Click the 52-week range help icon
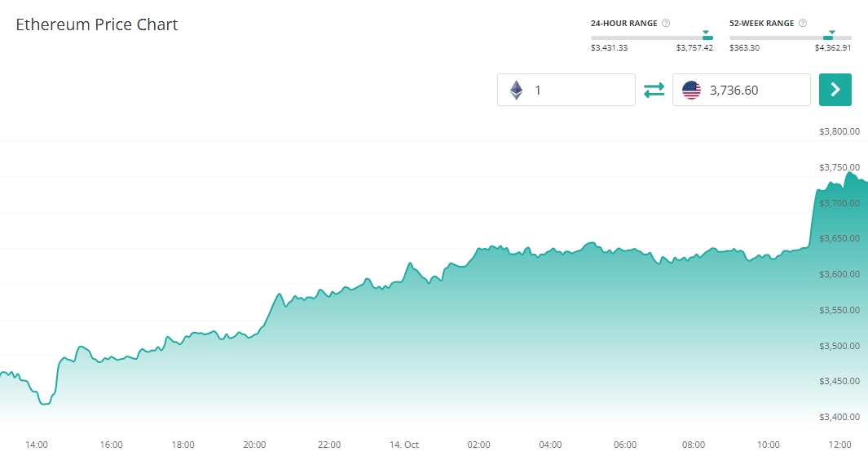868x456 pixels. pyautogui.click(x=804, y=24)
